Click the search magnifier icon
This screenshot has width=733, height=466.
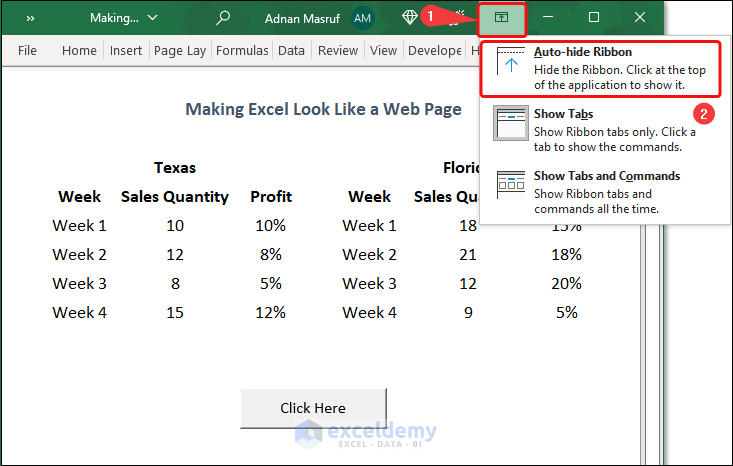223,18
